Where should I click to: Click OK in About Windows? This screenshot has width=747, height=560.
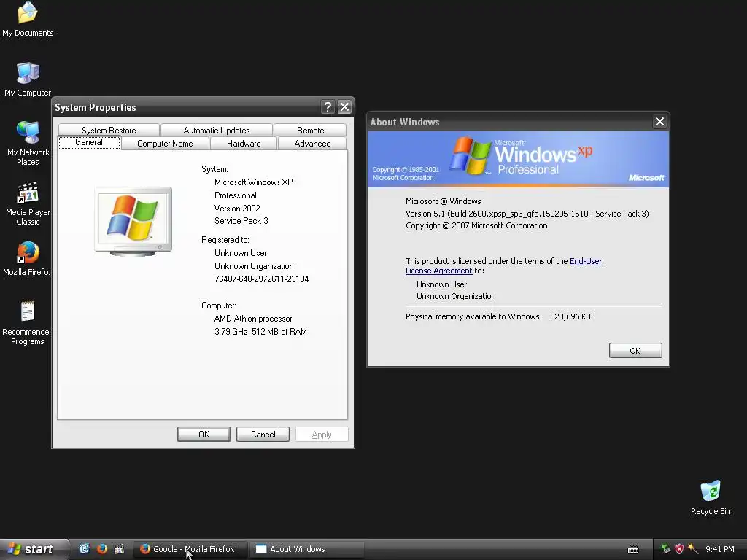point(635,351)
